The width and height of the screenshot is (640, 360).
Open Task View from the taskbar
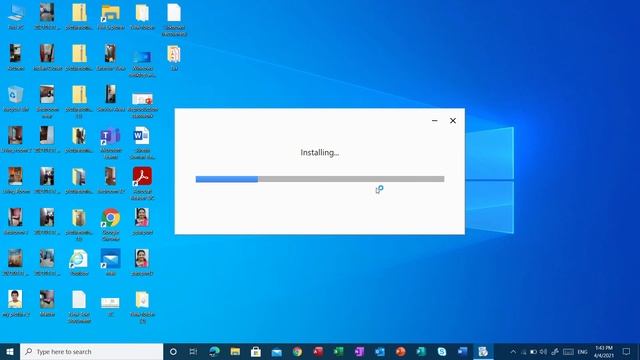point(193,351)
